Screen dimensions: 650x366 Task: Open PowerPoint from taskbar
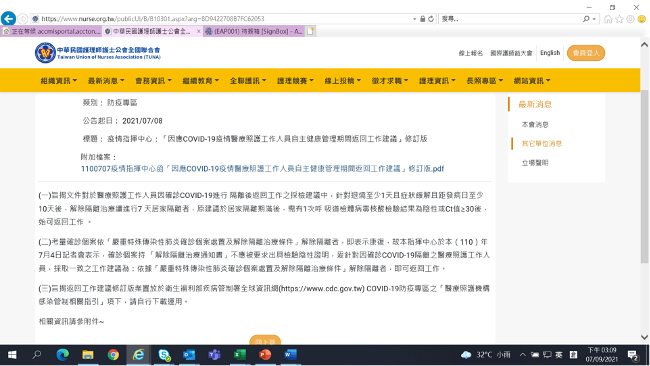[x=265, y=355]
